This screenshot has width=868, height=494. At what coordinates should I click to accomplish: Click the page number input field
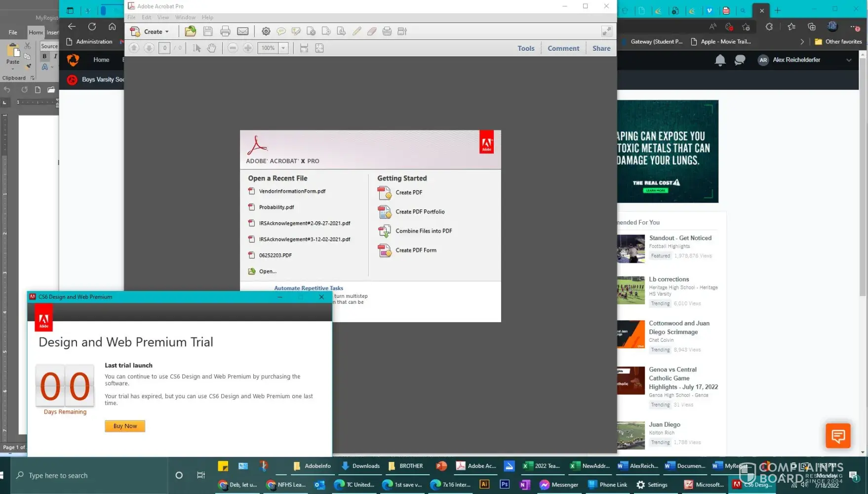[164, 48]
